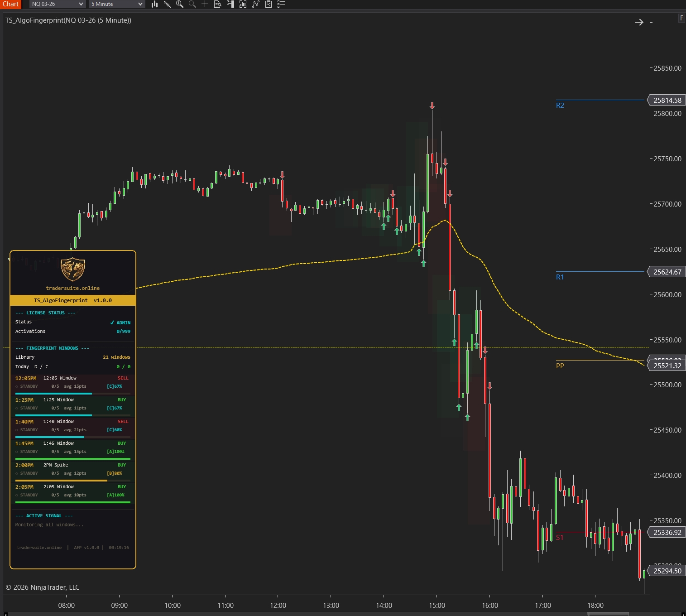Click the 'Monitoring all windows...' text
Viewport: 686px width, 616px height.
[49, 525]
